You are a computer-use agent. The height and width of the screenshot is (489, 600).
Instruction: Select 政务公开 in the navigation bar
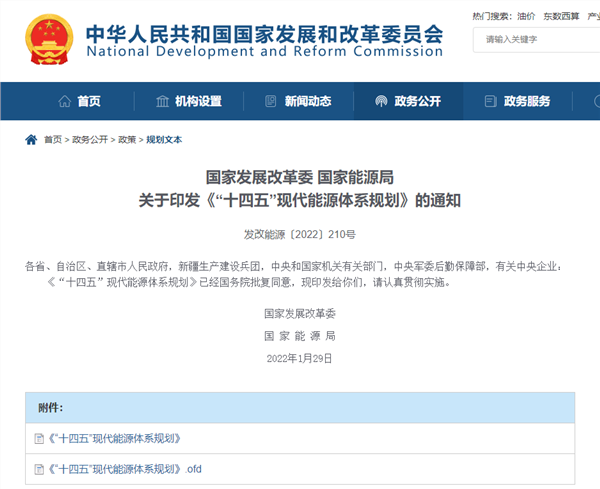[x=416, y=101]
